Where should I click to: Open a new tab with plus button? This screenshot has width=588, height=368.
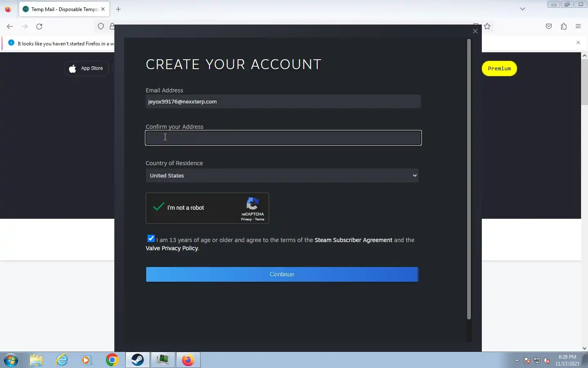click(x=118, y=9)
